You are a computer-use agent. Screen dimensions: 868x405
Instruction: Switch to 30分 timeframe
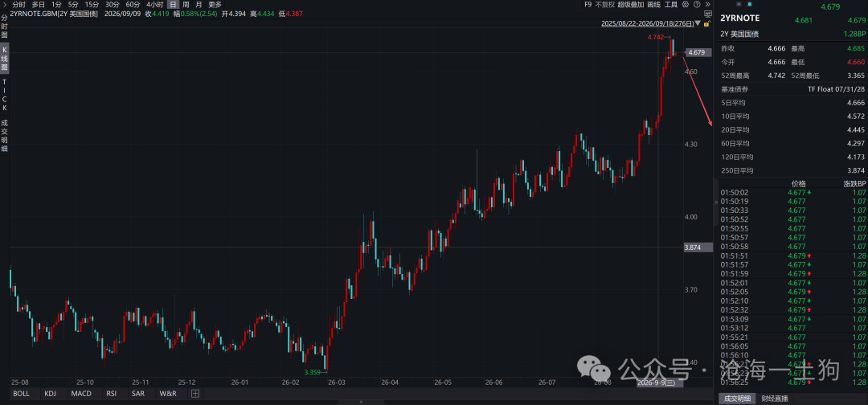point(113,5)
